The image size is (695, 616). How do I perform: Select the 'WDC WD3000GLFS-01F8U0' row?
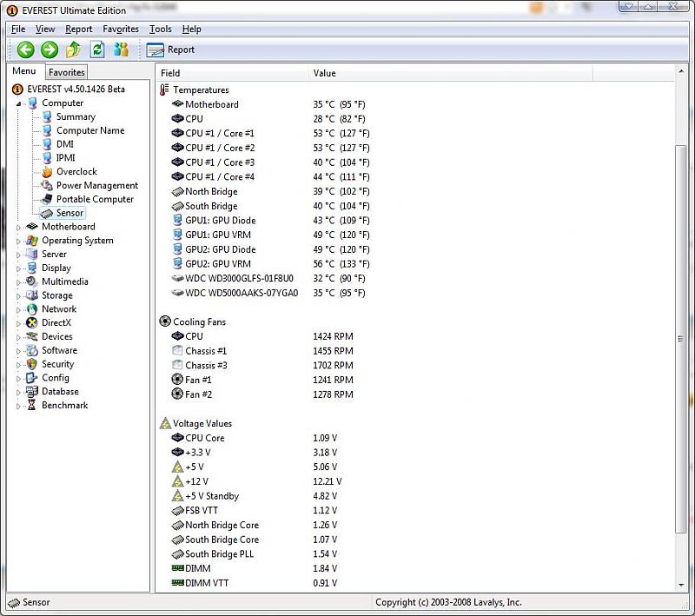click(268, 279)
